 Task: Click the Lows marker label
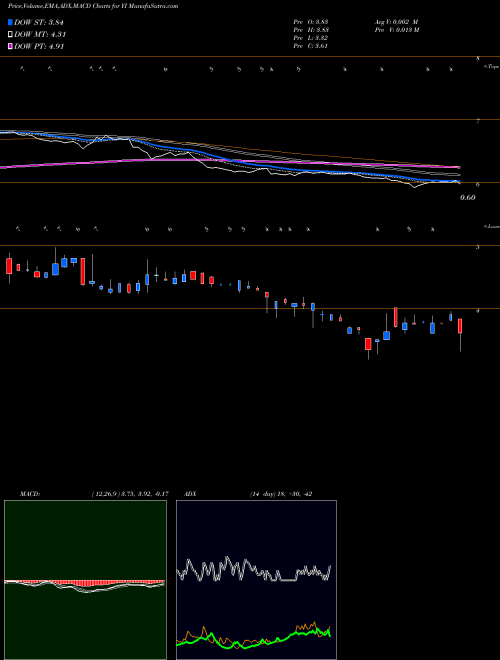492,226
